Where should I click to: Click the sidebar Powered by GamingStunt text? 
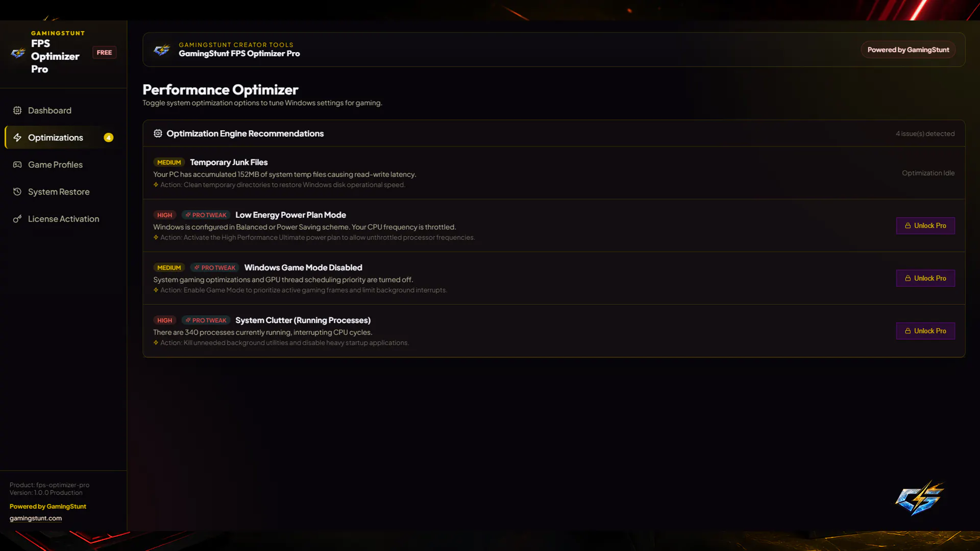coord(48,506)
